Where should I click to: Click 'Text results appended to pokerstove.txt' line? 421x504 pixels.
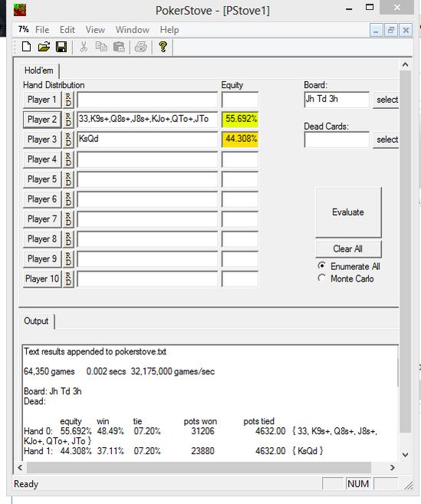(x=95, y=351)
